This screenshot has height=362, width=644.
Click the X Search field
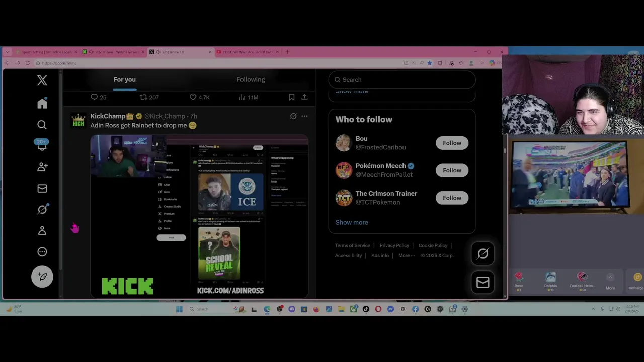click(401, 80)
